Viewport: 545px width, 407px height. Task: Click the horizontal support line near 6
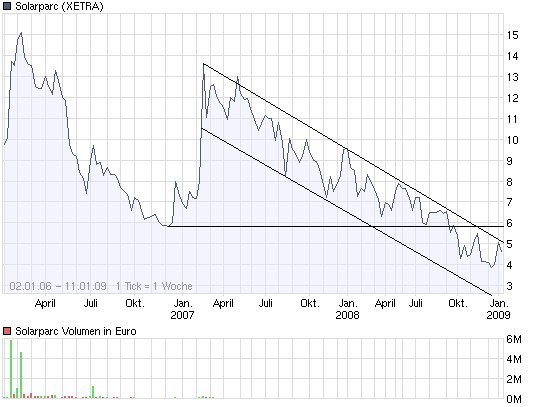(x=335, y=226)
